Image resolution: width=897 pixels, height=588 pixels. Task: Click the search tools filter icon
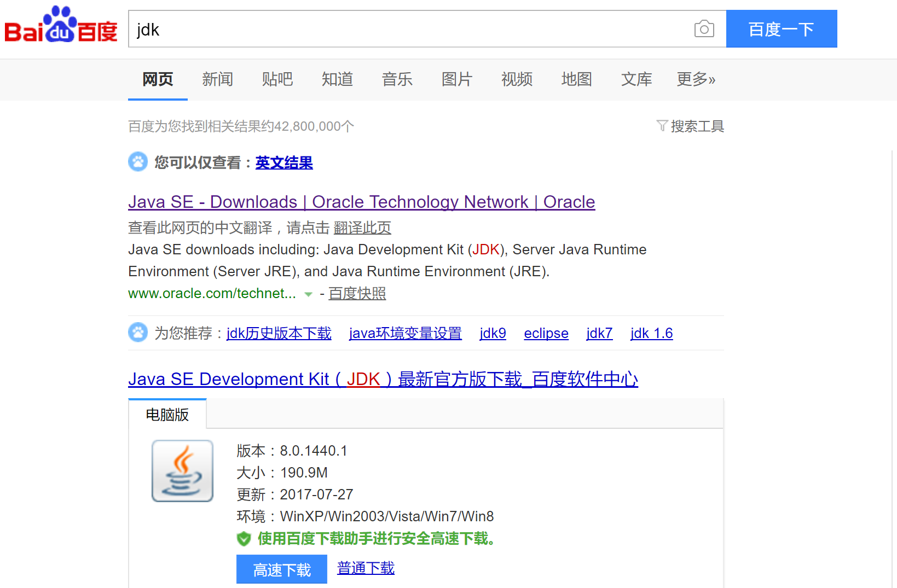pos(662,126)
